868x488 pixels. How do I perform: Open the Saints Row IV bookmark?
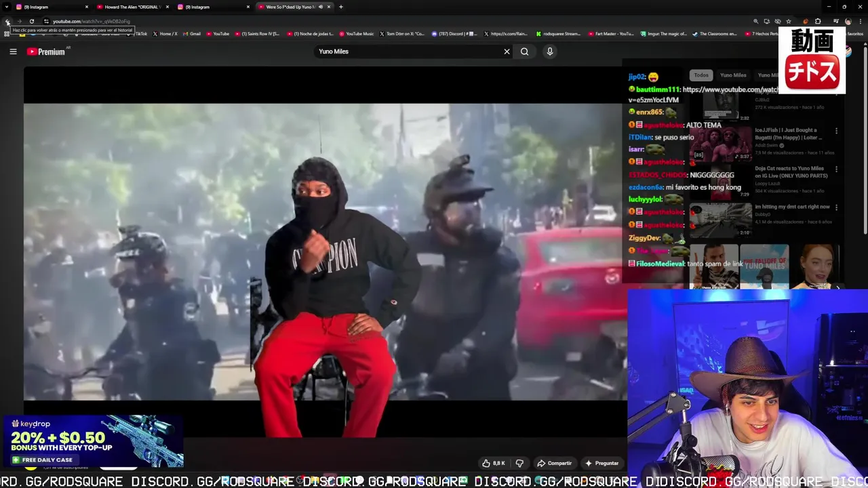click(257, 34)
